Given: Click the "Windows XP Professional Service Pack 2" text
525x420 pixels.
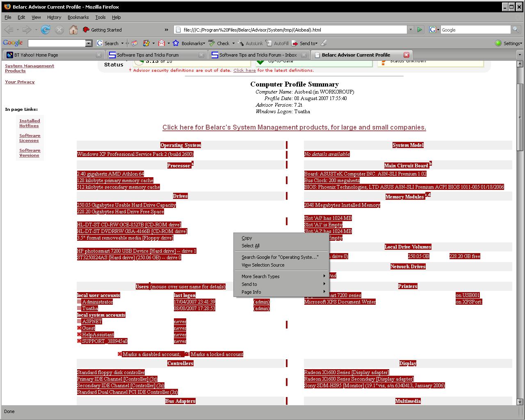Looking at the screenshot, I should tap(135, 154).
